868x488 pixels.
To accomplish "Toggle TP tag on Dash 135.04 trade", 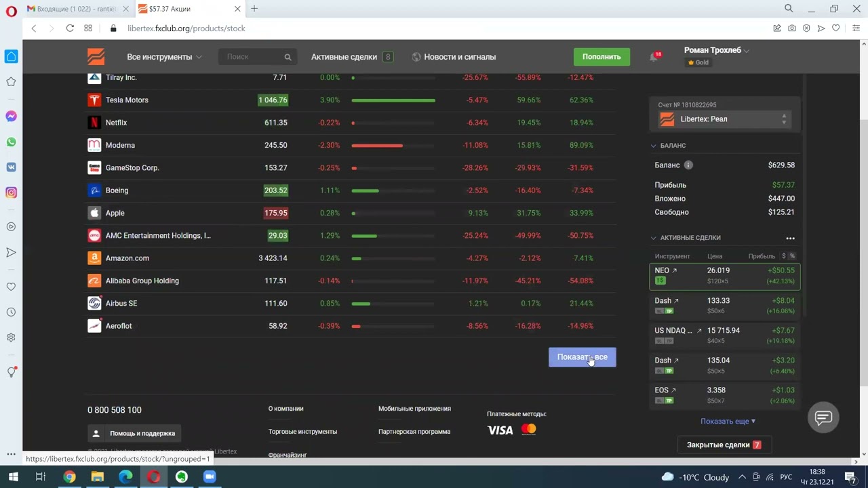I will [669, 371].
